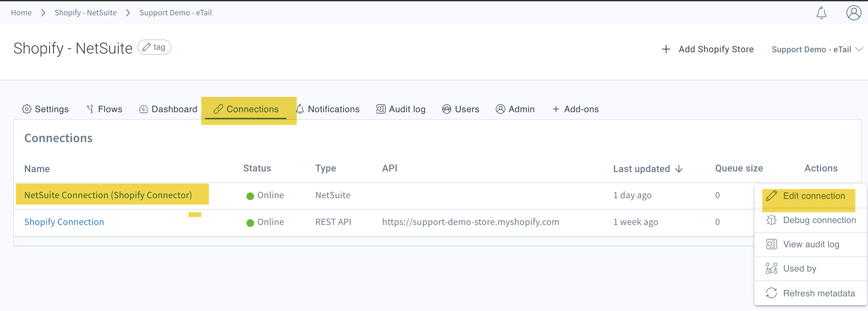Click the tag edit pencil icon
The width and height of the screenshot is (868, 311).
coord(146,47)
